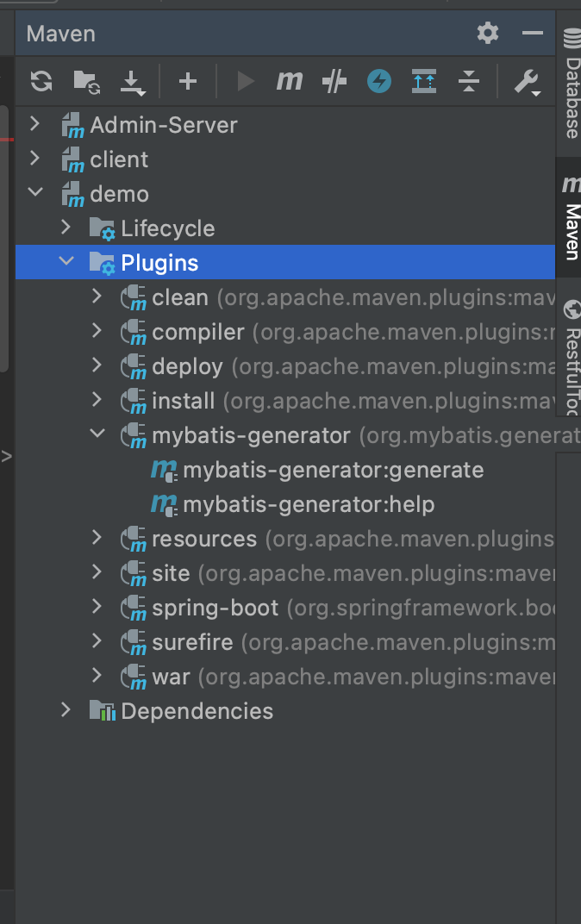Image resolution: width=581 pixels, height=924 pixels.
Task: Collapse all nodes in Maven tree
Action: click(x=468, y=81)
